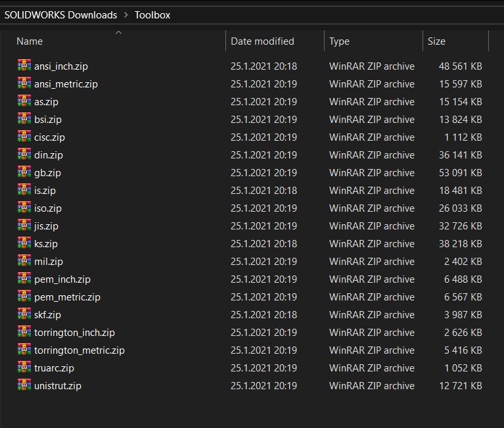Navigate to SOLIDWORKS Downloads in the breadcrumb

(x=60, y=15)
